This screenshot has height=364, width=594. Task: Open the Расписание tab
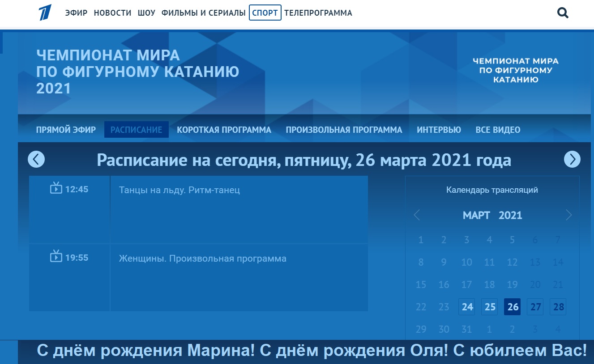click(x=136, y=130)
